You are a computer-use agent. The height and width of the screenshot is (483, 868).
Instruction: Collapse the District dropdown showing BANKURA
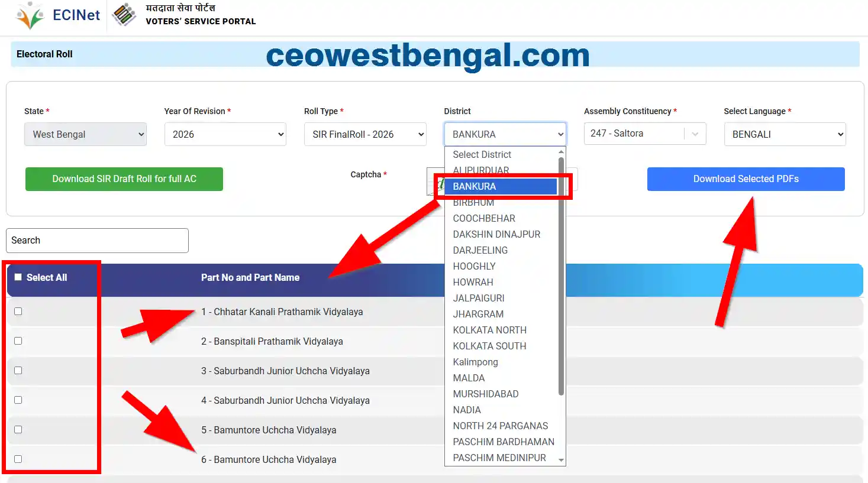click(x=505, y=134)
